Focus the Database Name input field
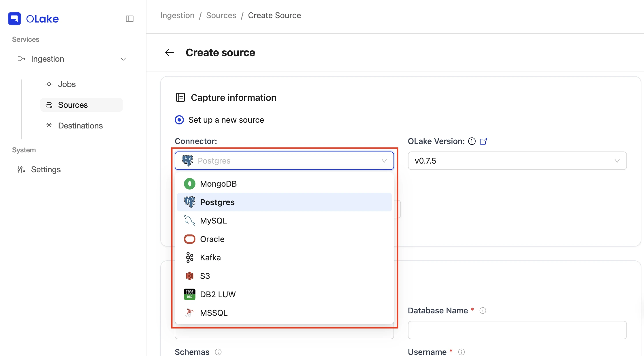This screenshot has height=356, width=644. (517, 330)
